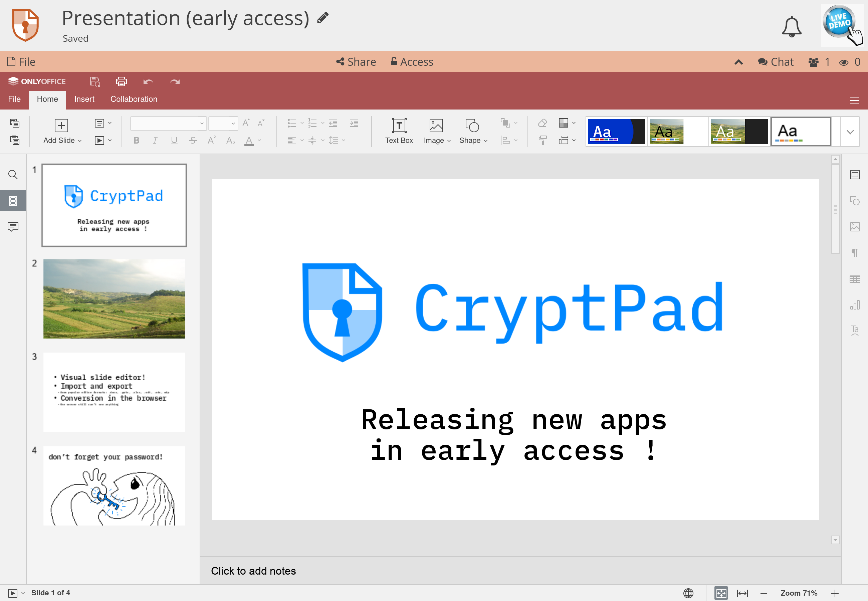The width and height of the screenshot is (868, 601).
Task: Increase the indent
Action: click(x=354, y=123)
